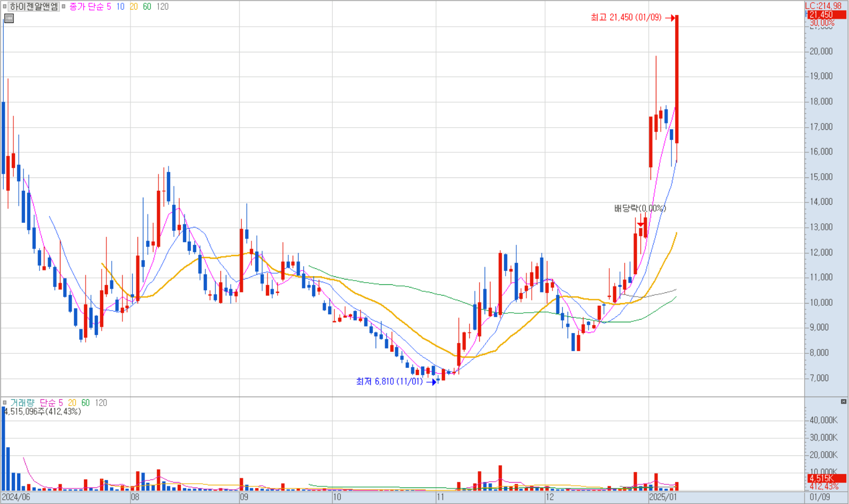Click the 하이젠알앤엠 stock name button

pos(34,6)
